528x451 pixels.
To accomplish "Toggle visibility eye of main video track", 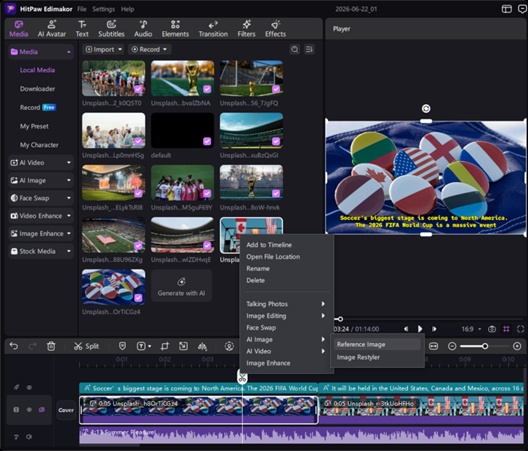I will click(29, 410).
